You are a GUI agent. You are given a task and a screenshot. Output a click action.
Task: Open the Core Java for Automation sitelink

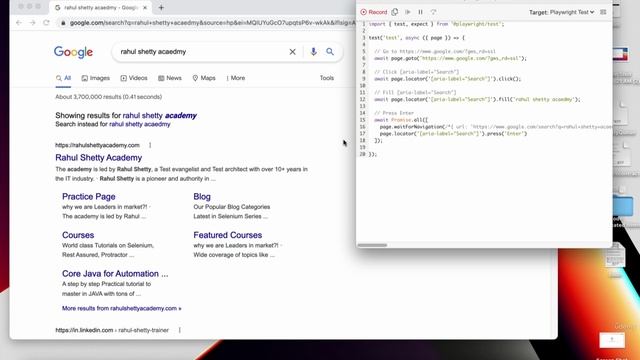coord(115,273)
